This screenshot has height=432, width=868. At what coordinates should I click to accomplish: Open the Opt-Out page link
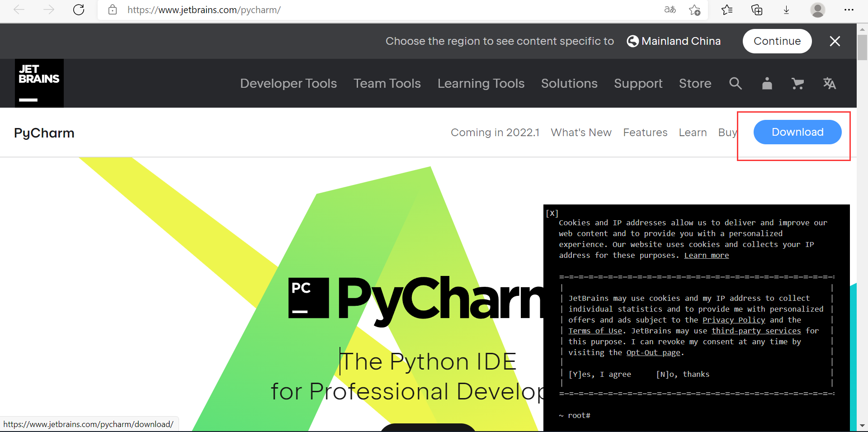click(x=653, y=353)
